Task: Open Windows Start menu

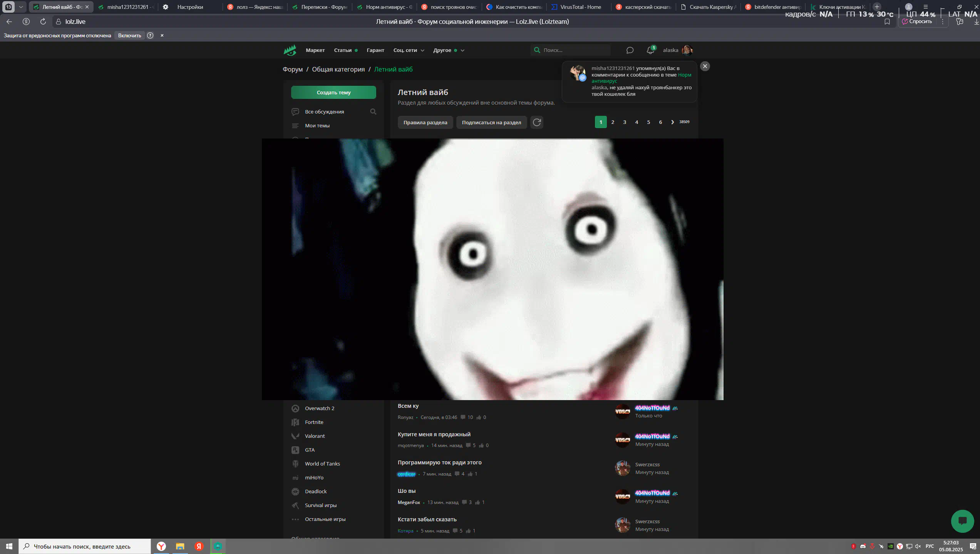Action: 9,546
